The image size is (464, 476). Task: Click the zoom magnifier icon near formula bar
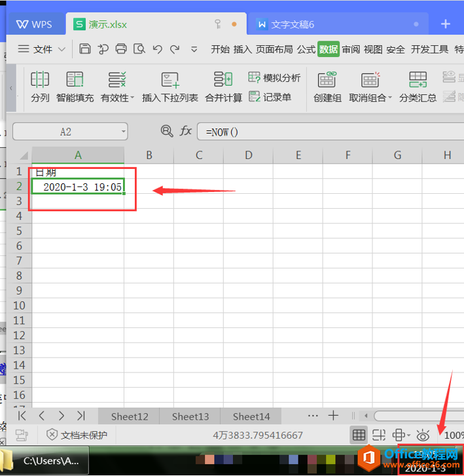click(x=167, y=131)
